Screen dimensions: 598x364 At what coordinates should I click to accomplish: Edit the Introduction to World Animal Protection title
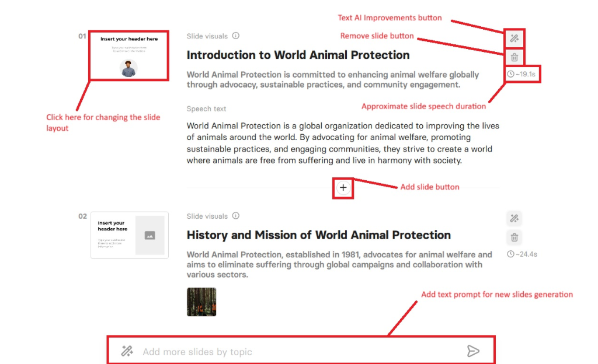coord(298,55)
